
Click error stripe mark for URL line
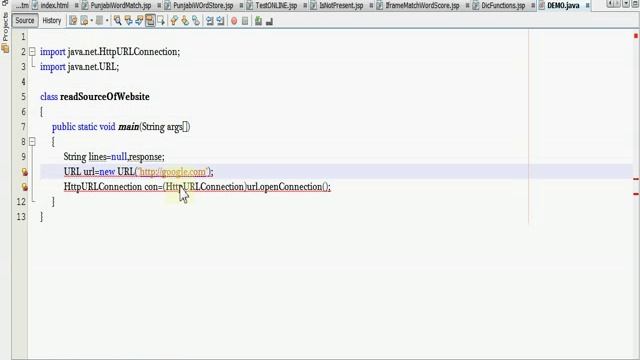click(636, 179)
